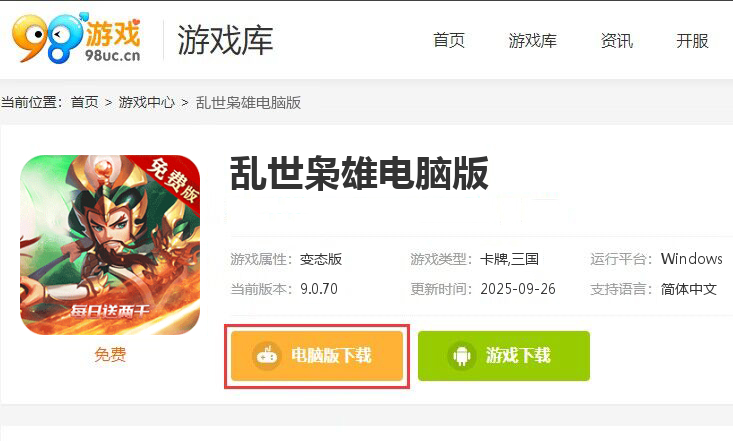The image size is (733, 441).
Task: Go to the 资讯 navigation tab
Action: [x=617, y=41]
